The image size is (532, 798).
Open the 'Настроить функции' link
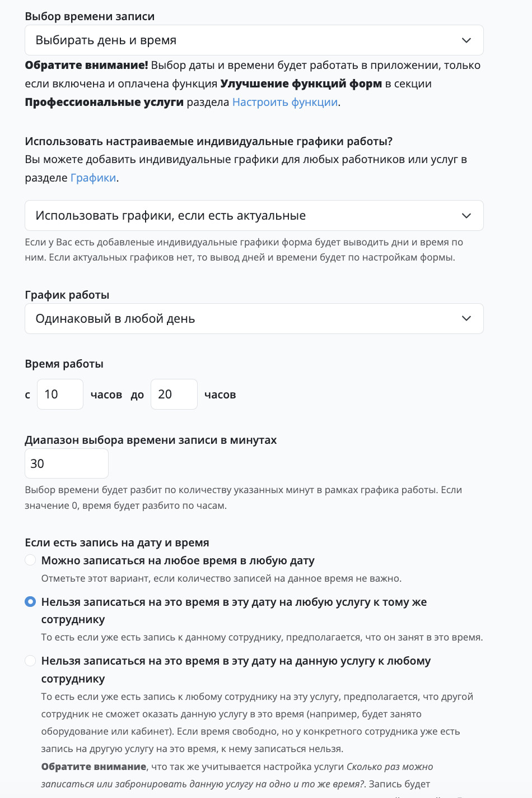(x=285, y=102)
